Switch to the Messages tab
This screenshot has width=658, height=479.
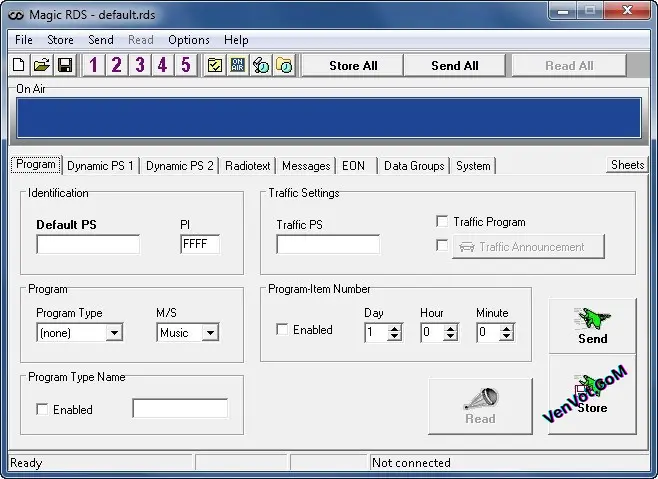306,166
